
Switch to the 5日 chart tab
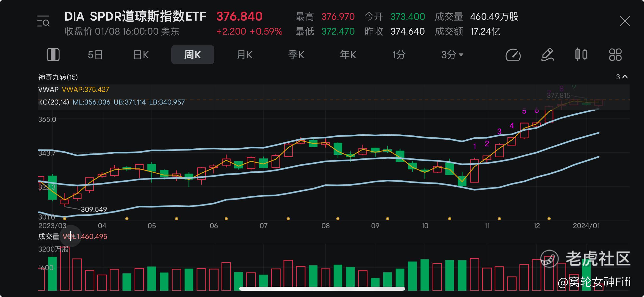pyautogui.click(x=95, y=55)
